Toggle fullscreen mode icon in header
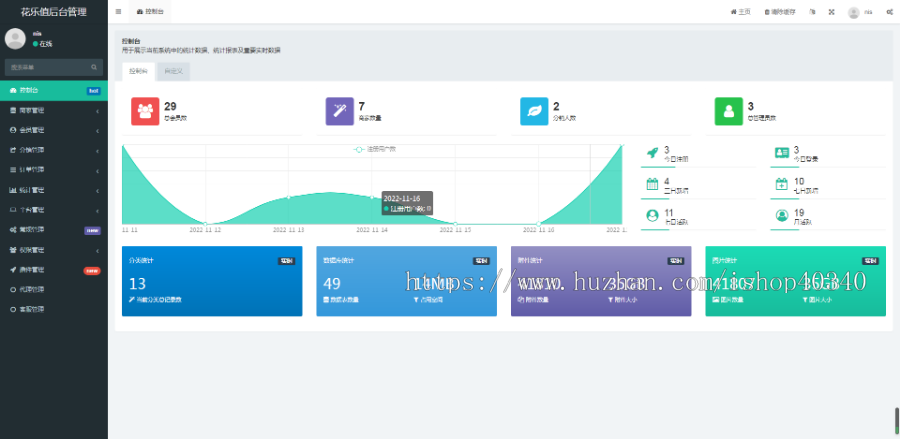Viewport: 900px width, 439px height. (x=831, y=11)
